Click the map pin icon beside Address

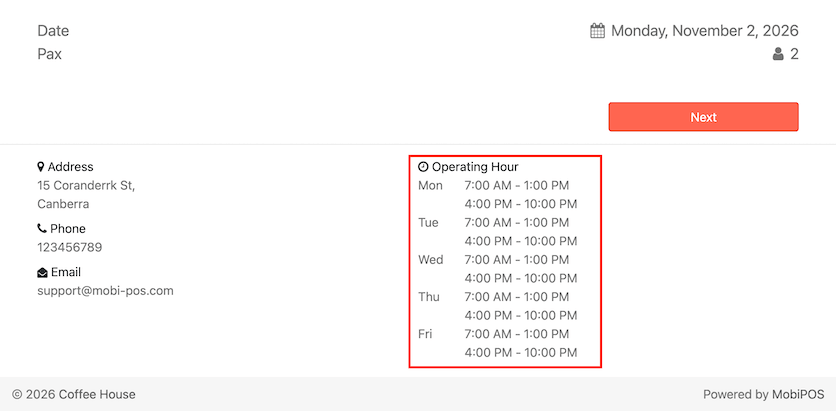(41, 167)
